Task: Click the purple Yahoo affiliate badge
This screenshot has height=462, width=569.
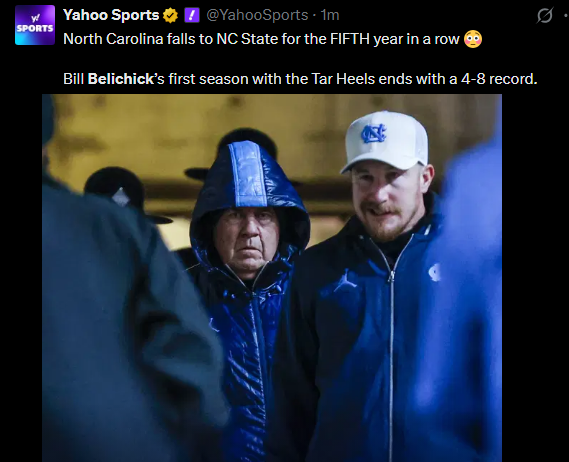Action: [x=192, y=15]
